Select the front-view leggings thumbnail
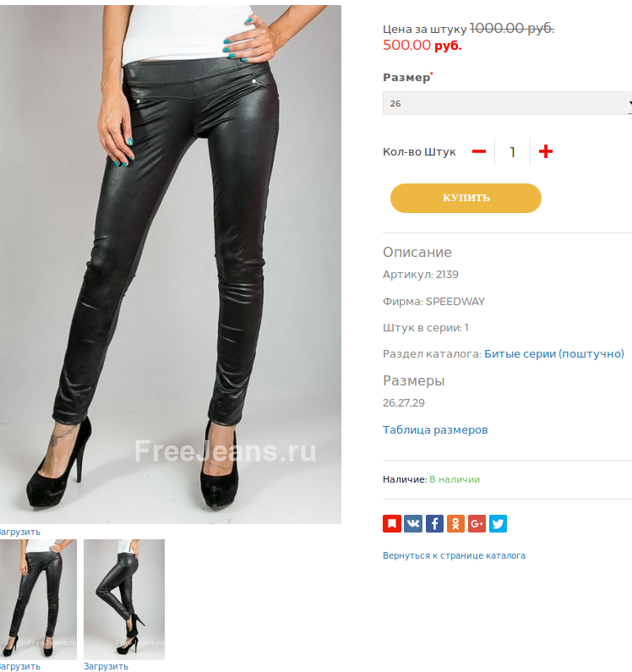 38,599
